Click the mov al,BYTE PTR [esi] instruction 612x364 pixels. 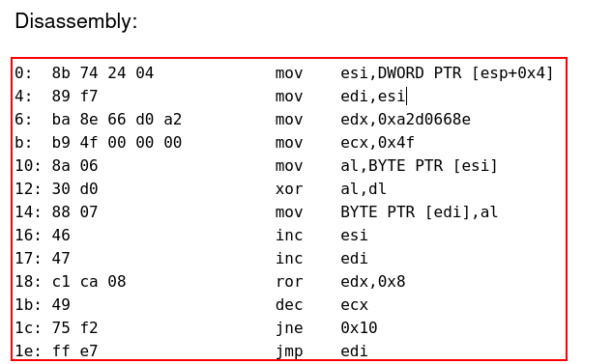click(x=387, y=166)
